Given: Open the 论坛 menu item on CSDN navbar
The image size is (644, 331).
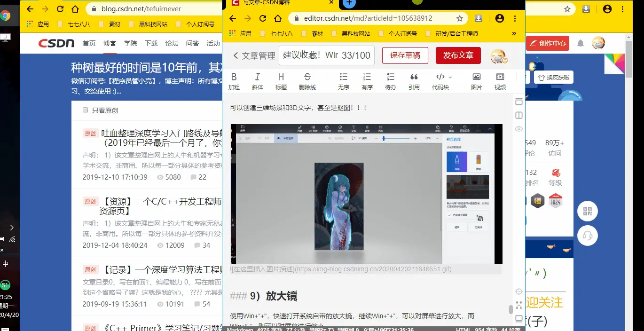Looking at the screenshot, I should [172, 43].
